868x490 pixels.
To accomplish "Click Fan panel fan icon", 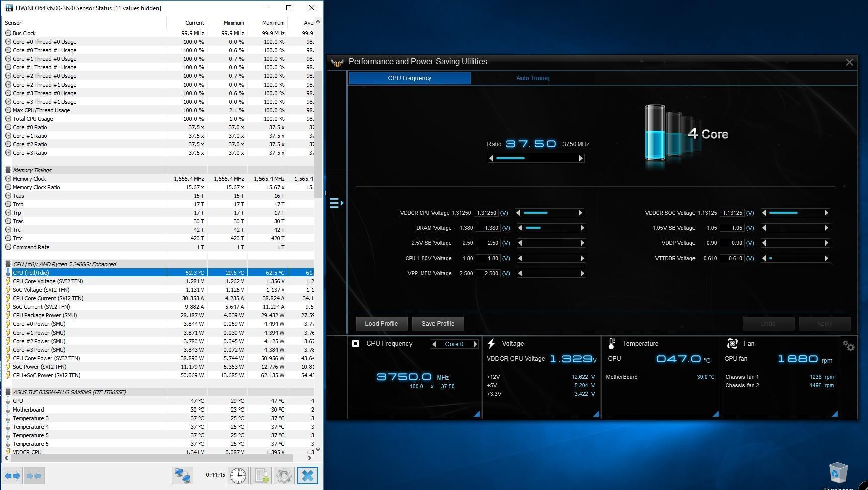I will tap(732, 344).
